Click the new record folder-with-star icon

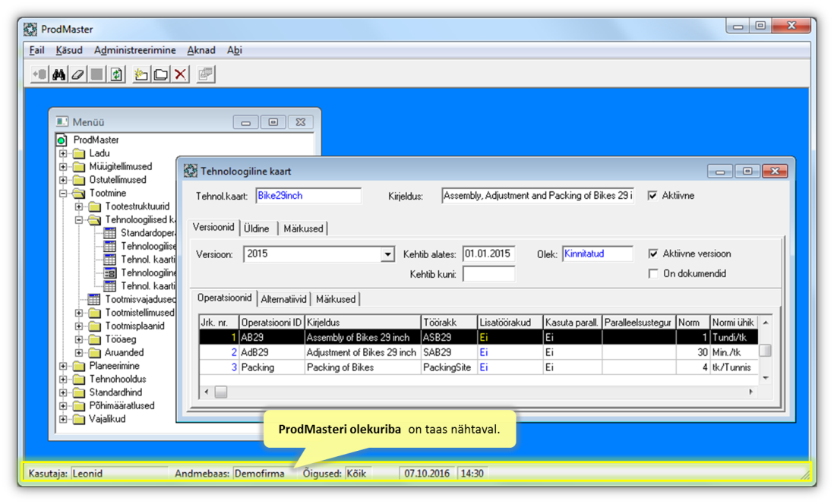coord(141,74)
